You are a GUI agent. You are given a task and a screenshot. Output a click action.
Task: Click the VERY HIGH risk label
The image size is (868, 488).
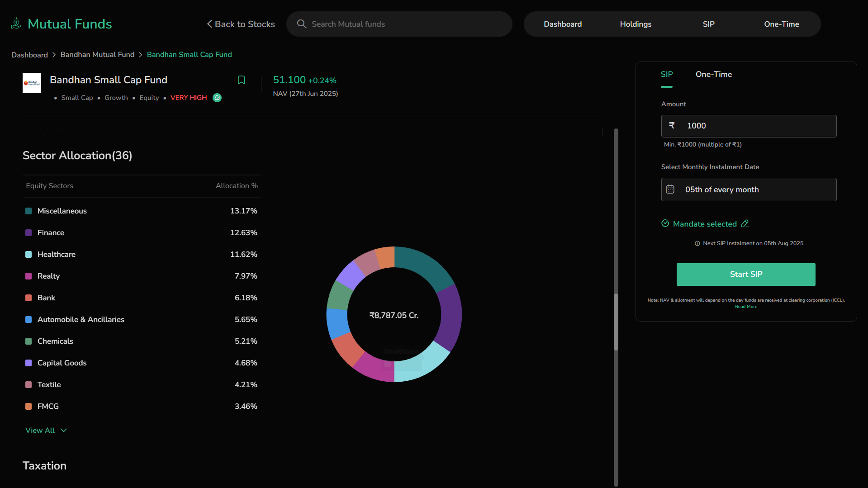[189, 98]
